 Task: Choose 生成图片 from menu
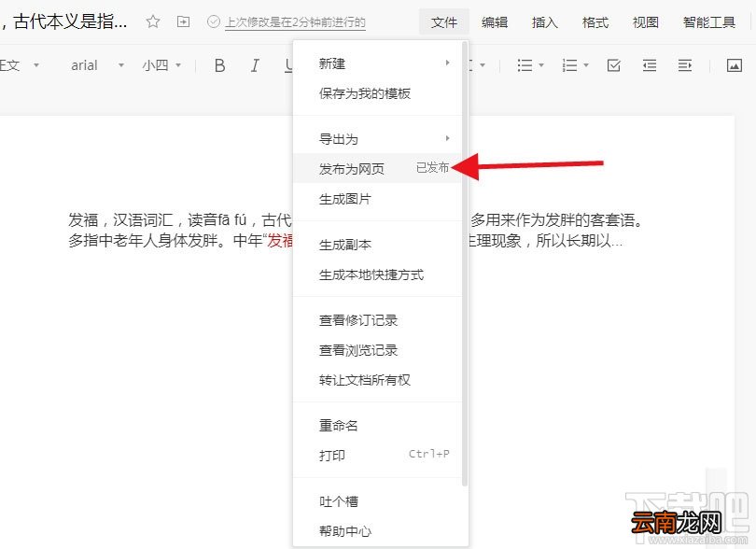[x=377, y=199]
